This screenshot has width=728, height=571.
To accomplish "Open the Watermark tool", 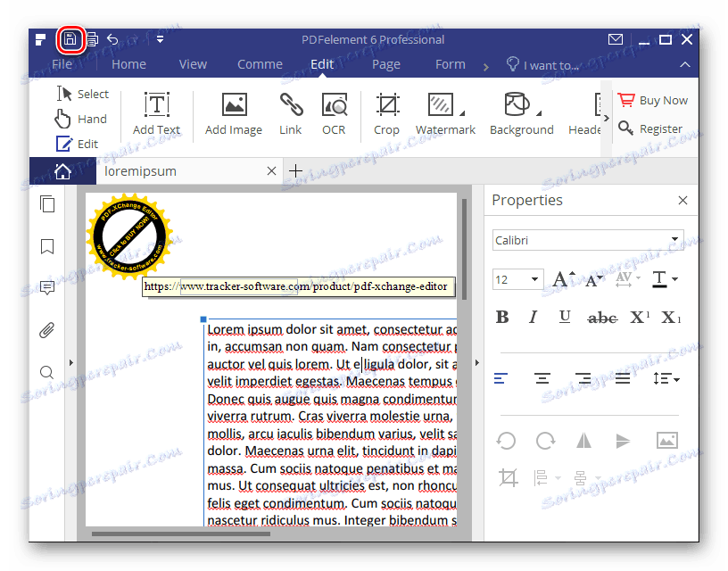I will (x=445, y=113).
